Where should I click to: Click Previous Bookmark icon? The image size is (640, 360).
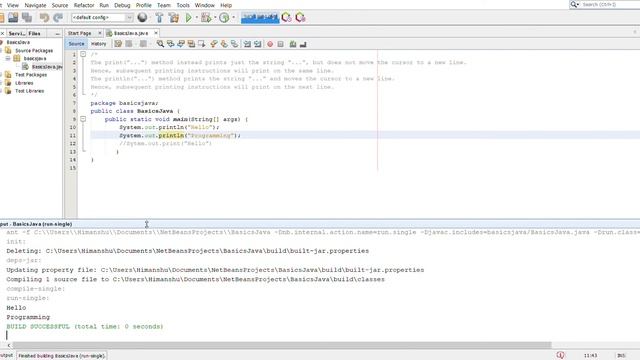click(x=214, y=44)
